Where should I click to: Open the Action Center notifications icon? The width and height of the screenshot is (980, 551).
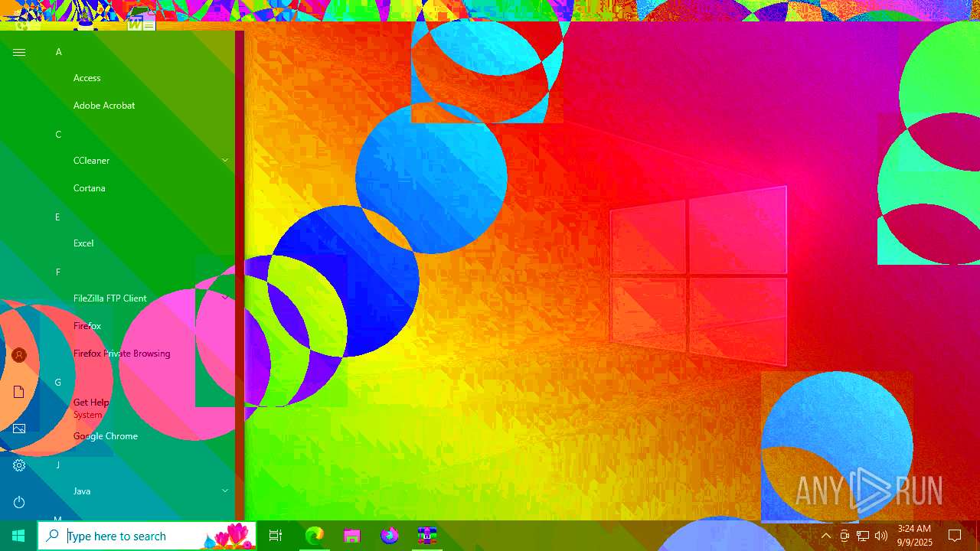[x=955, y=536]
